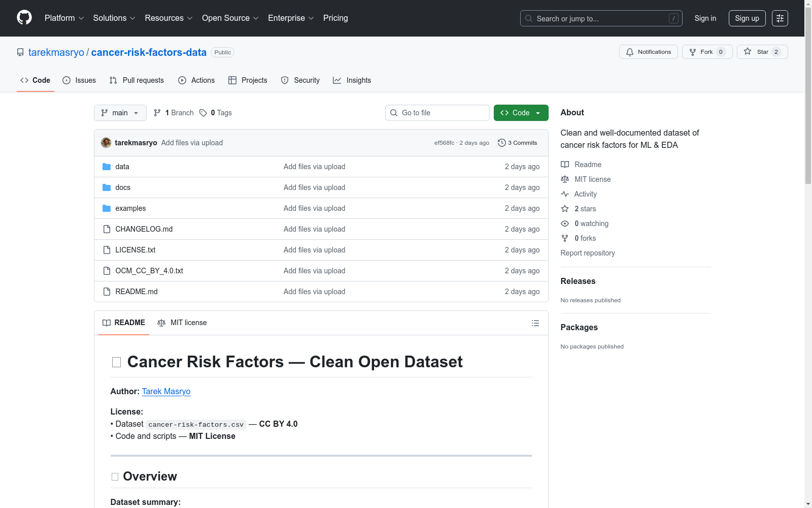Switch to the Pull requests tab
Viewport: 812px width, 508px height.
click(x=137, y=80)
